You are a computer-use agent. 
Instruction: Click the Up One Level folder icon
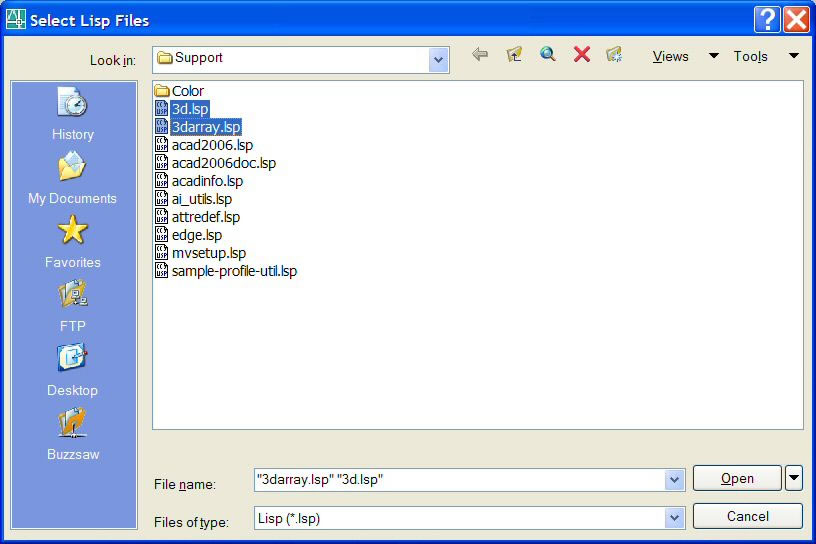[514, 54]
